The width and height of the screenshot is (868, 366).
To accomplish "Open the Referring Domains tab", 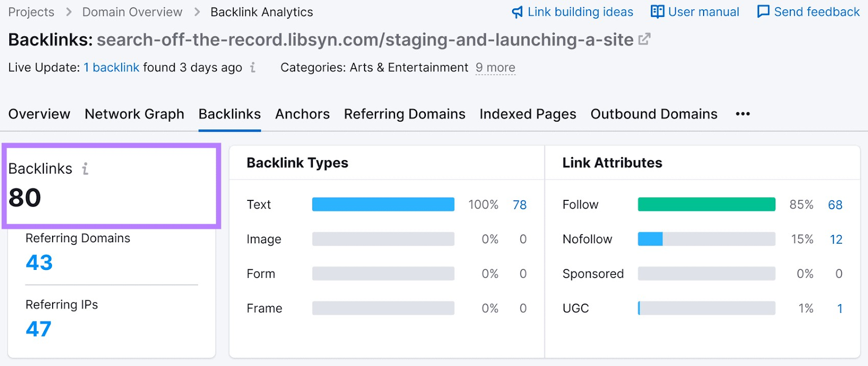I will point(404,114).
